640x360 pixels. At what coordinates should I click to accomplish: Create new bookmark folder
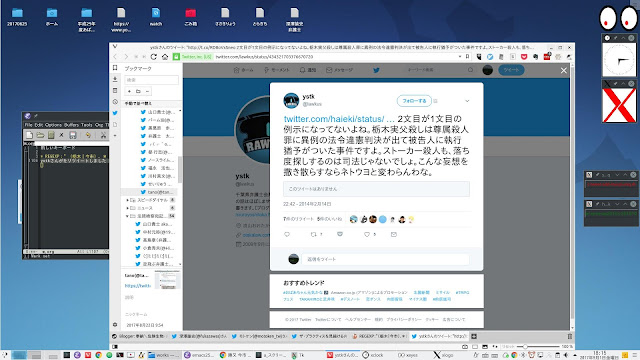(138, 91)
